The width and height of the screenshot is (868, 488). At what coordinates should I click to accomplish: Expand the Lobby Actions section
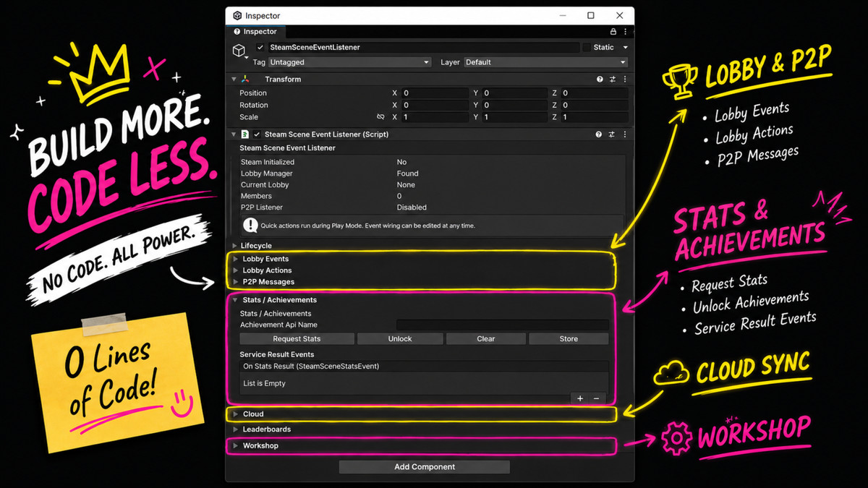pyautogui.click(x=236, y=270)
